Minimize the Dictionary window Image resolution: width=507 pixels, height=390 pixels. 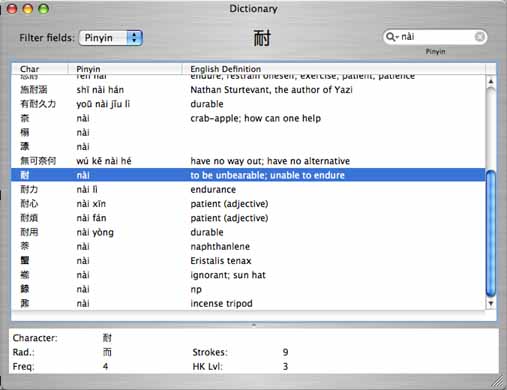[28, 9]
